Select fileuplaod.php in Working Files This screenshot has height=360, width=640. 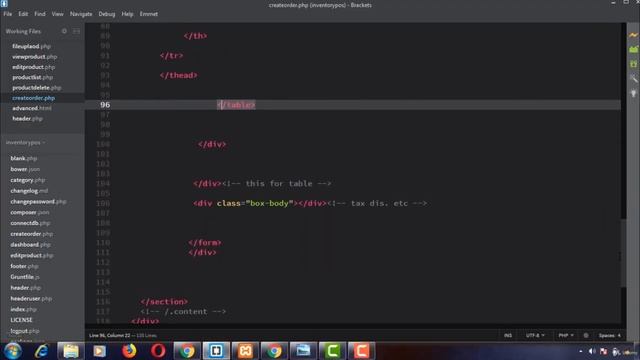pos(31,47)
